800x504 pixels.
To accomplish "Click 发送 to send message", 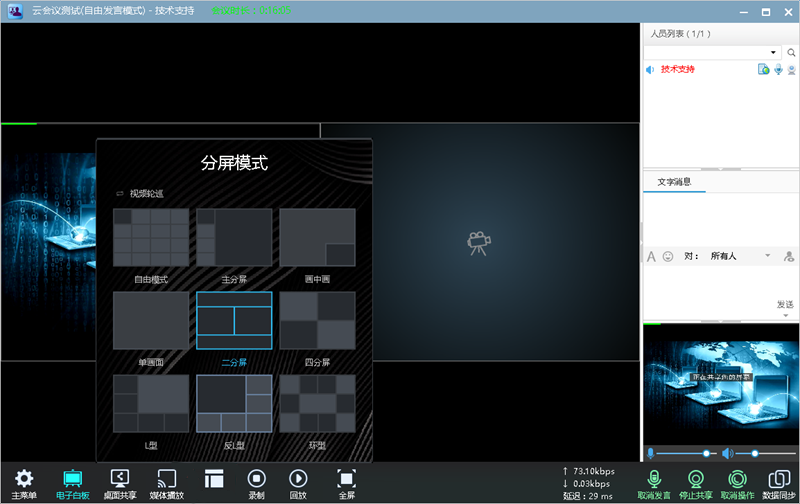I will (x=785, y=304).
